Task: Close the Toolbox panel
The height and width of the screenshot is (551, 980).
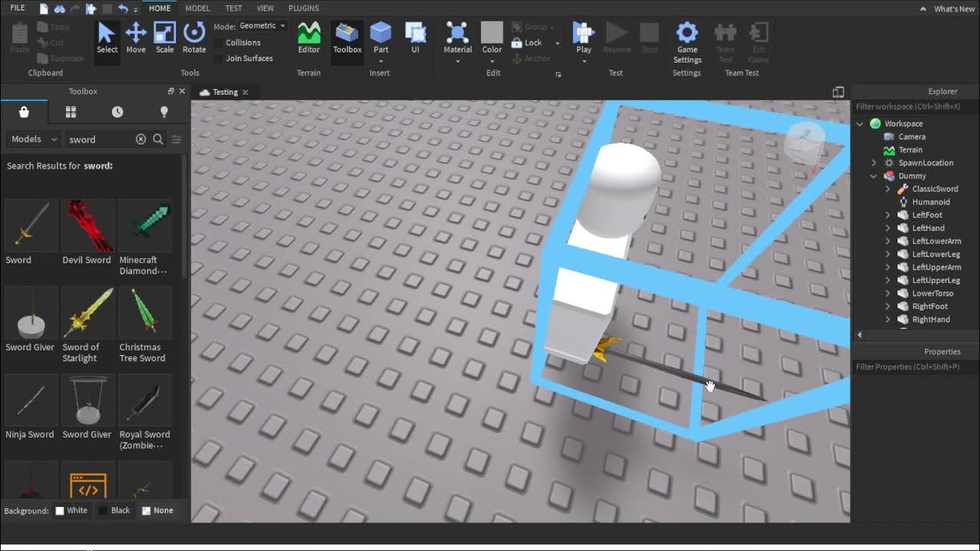Action: pos(181,91)
